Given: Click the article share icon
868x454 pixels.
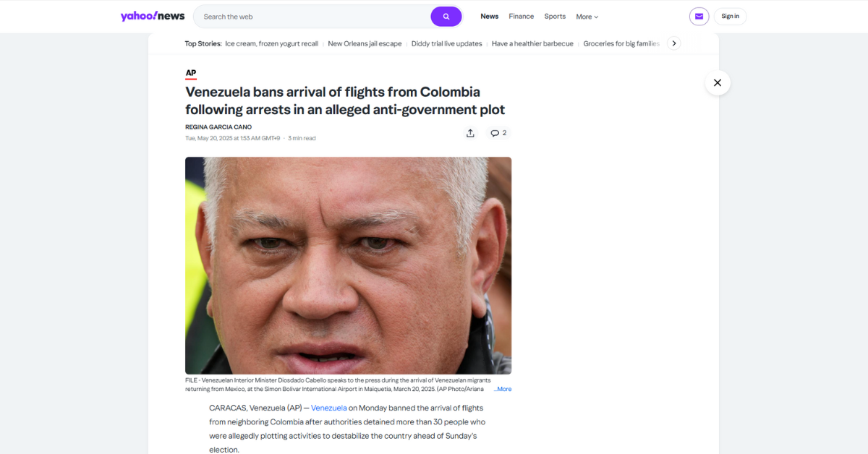Looking at the screenshot, I should [x=470, y=133].
